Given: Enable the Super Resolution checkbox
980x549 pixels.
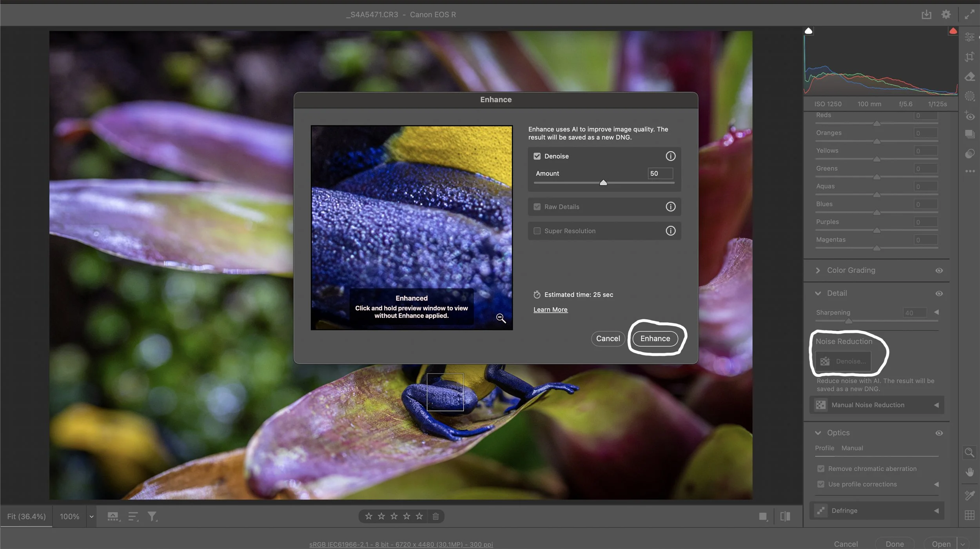Looking at the screenshot, I should point(537,231).
